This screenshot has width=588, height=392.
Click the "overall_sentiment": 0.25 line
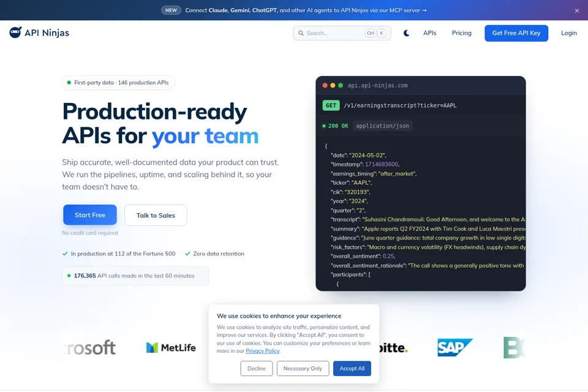tap(363, 256)
